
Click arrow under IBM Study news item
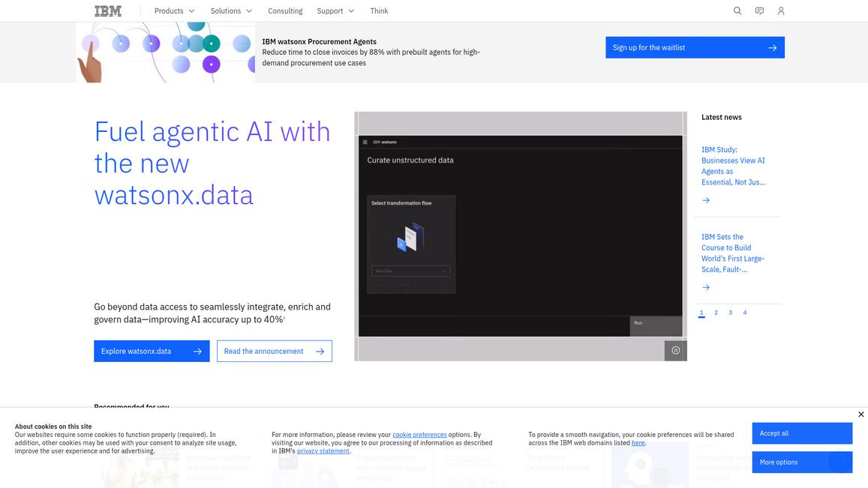pos(706,200)
